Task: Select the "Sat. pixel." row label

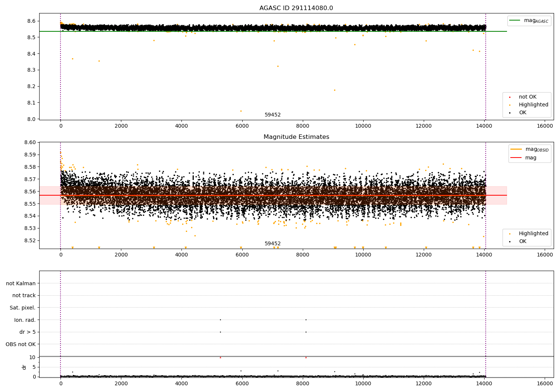Action: [x=23, y=308]
